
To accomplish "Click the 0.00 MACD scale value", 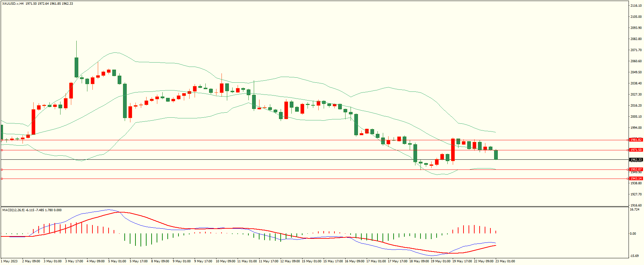I will (x=633, y=234).
